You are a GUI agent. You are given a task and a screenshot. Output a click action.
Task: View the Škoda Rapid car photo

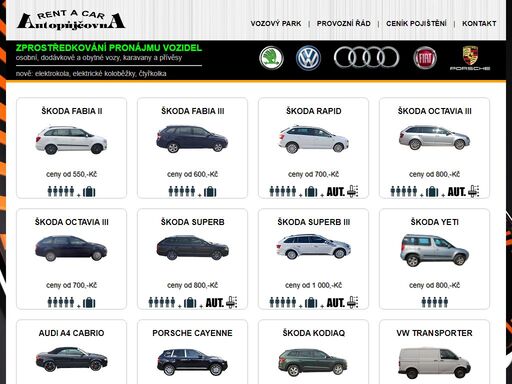[x=314, y=139]
